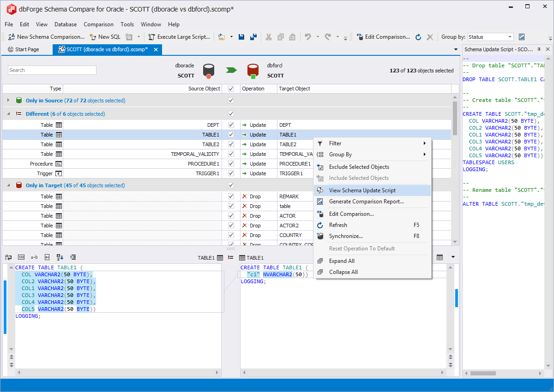This screenshot has width=554, height=392.
Task: Uncheck the Only in Source group checkbox
Action: click(231, 101)
